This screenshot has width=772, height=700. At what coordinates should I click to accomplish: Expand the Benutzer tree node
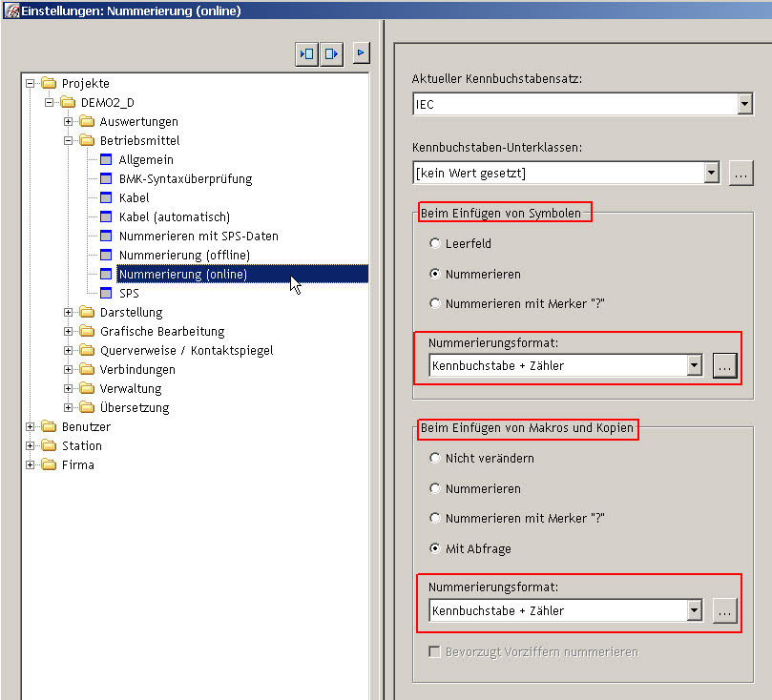(x=30, y=426)
